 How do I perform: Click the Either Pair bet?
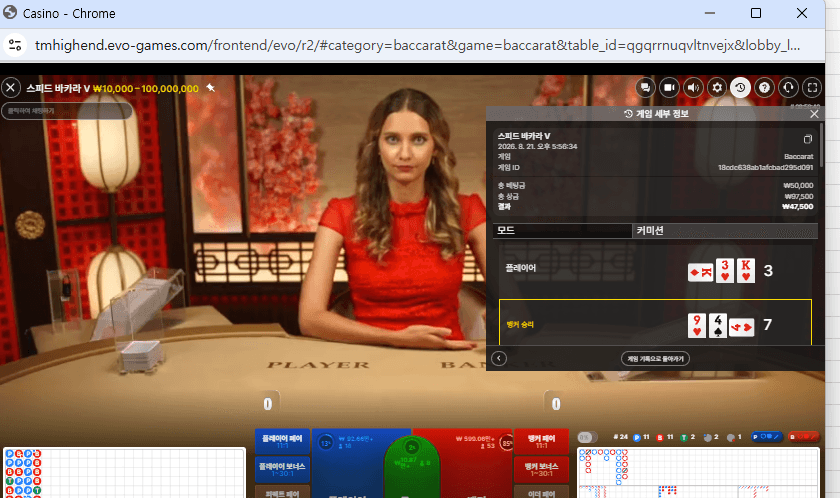pyautogui.click(x=541, y=492)
